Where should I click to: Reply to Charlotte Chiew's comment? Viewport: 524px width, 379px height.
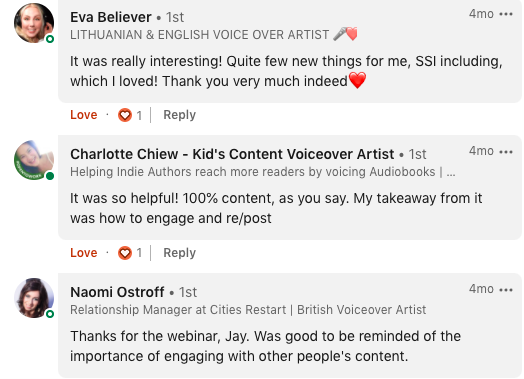pyautogui.click(x=179, y=253)
